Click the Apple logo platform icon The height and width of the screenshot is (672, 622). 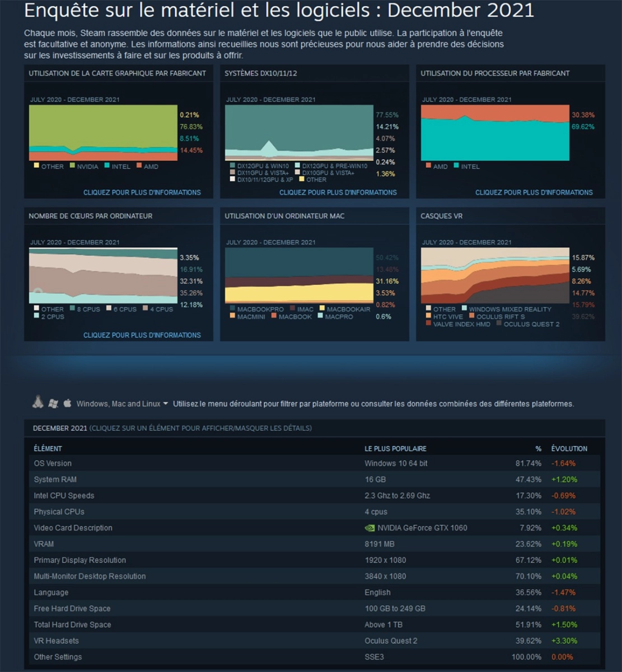68,403
